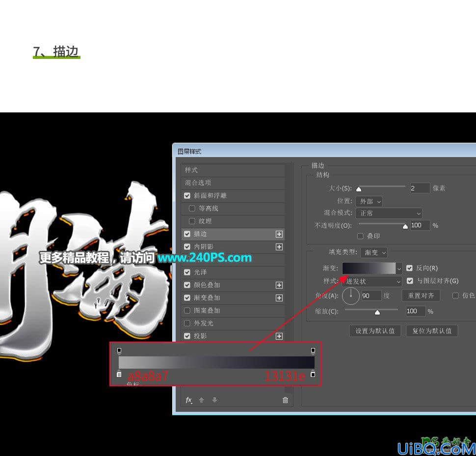This screenshot has height=456, width=476.
Task: Click the 大小(S) slider handle
Action: coord(359,189)
